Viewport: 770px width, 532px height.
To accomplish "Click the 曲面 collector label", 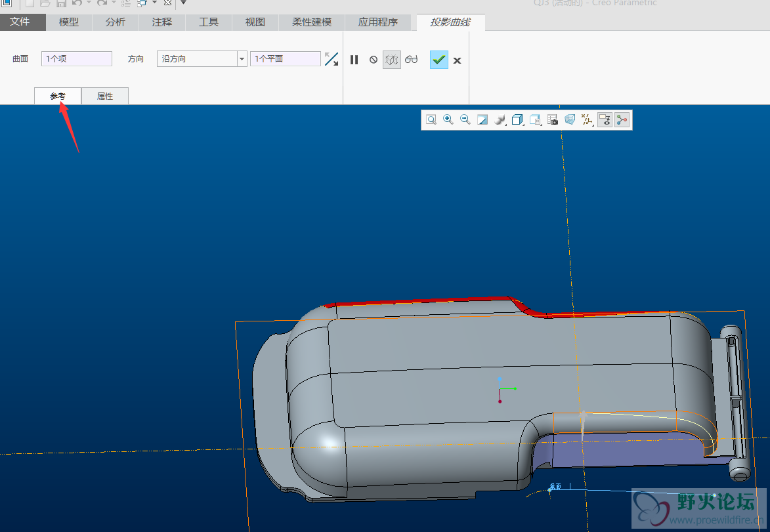I will click(20, 59).
